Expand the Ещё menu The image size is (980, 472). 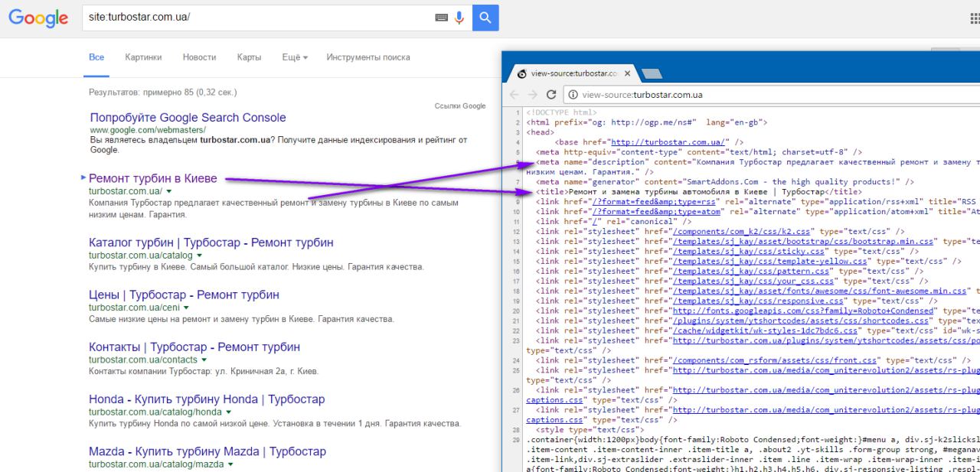coord(294,57)
